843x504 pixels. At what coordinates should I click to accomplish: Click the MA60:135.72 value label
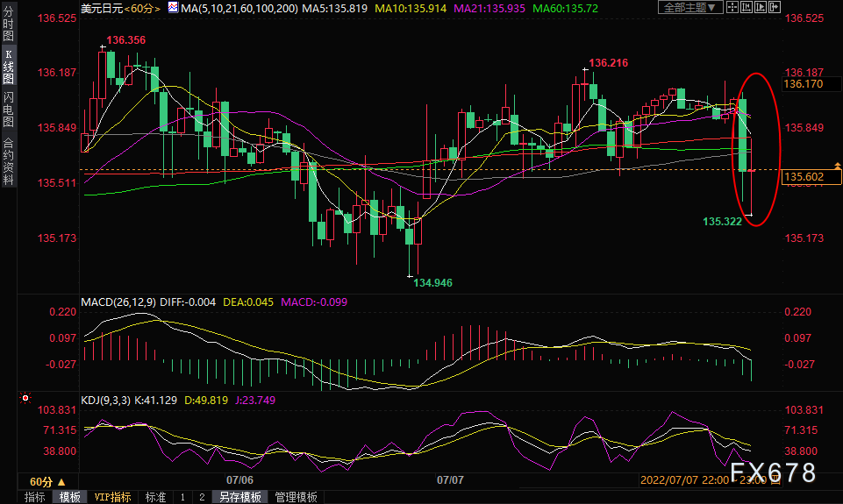click(565, 9)
